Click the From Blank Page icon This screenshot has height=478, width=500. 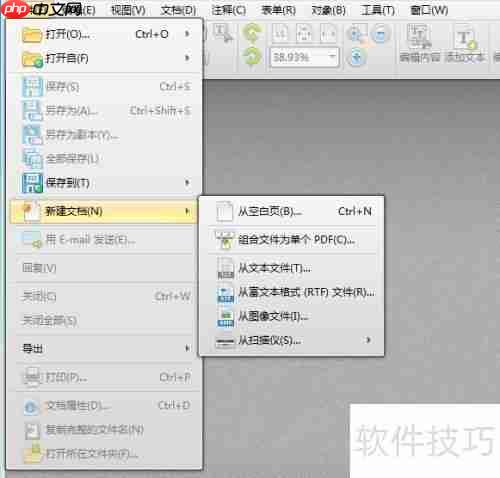(225, 211)
